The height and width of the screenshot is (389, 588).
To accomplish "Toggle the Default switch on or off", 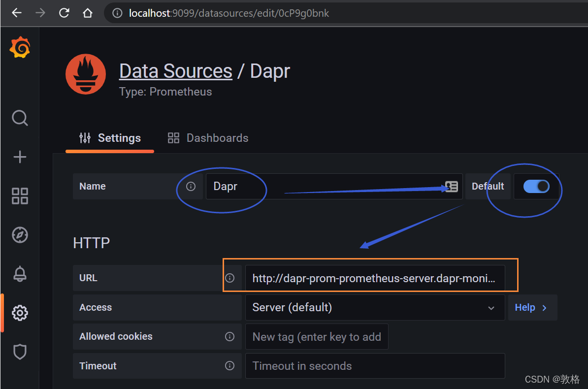I will 537,186.
